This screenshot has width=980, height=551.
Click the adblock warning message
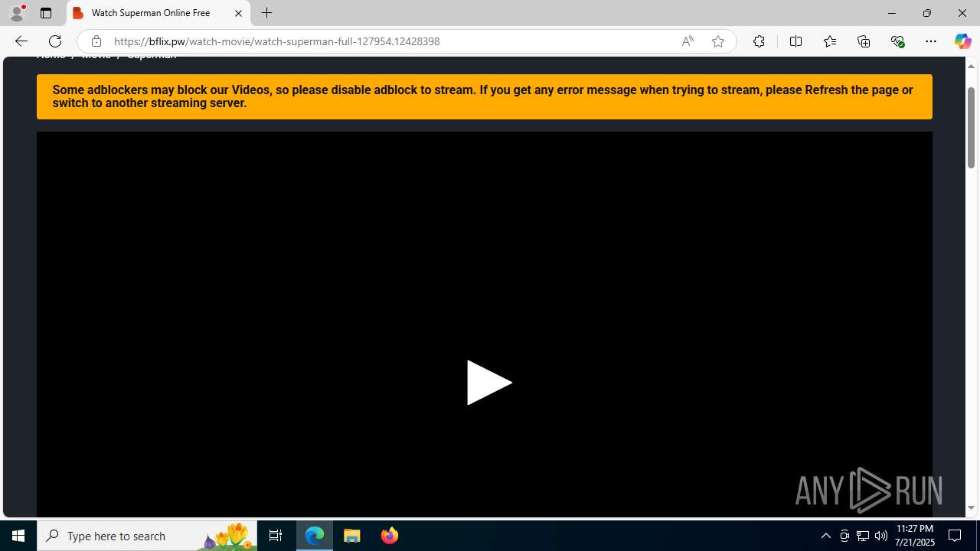(x=484, y=96)
